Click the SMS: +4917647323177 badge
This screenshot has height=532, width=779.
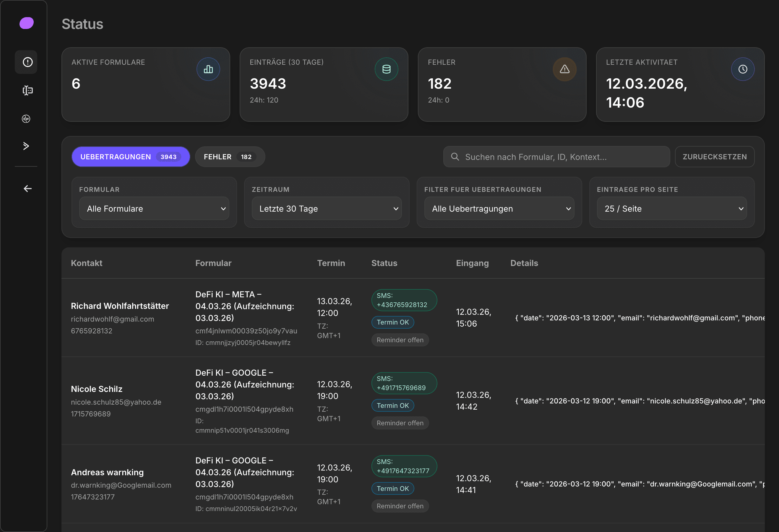(404, 467)
